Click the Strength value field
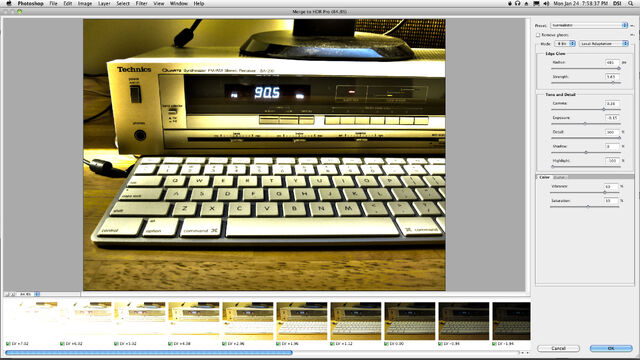 click(x=612, y=77)
